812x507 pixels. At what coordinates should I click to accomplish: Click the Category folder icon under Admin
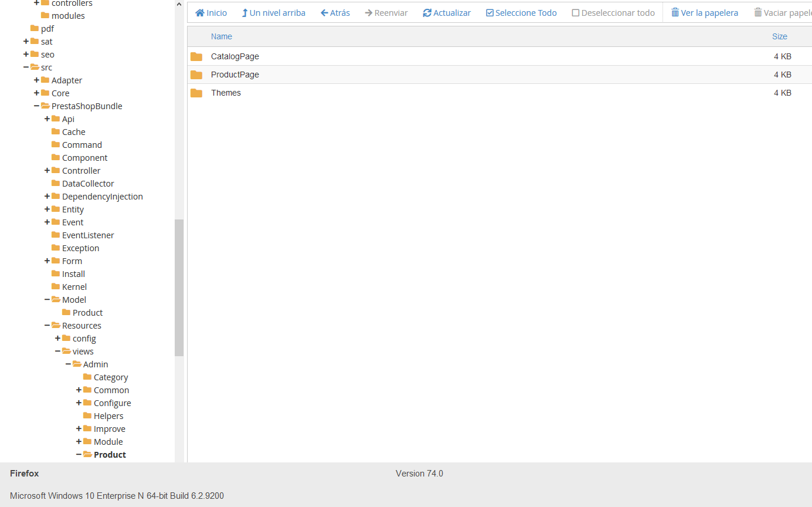pyautogui.click(x=87, y=377)
